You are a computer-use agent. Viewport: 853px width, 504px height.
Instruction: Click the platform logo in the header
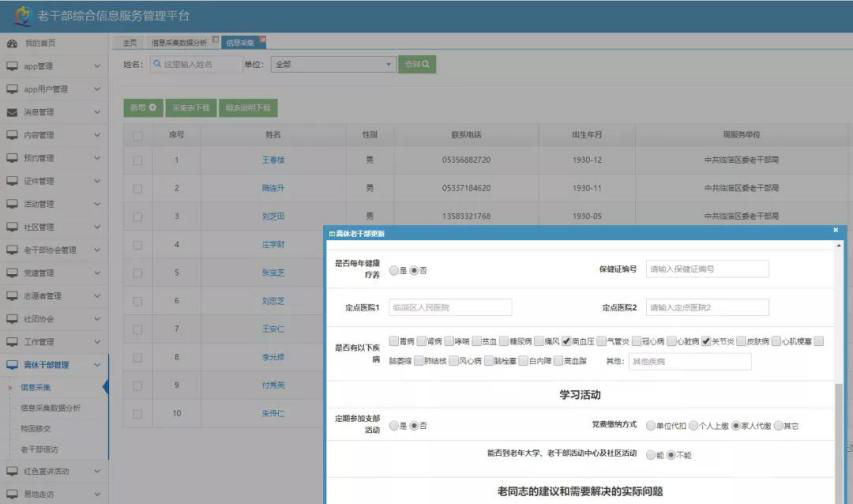coord(20,16)
